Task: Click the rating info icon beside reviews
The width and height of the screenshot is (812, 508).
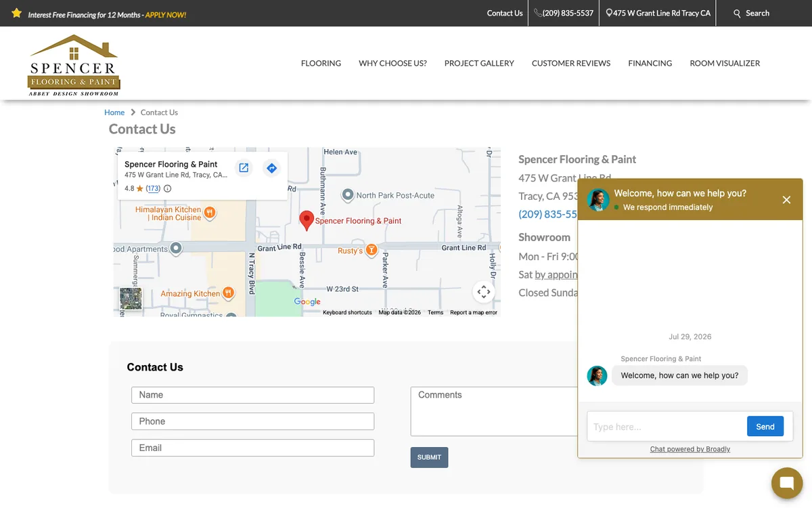Action: click(x=168, y=189)
